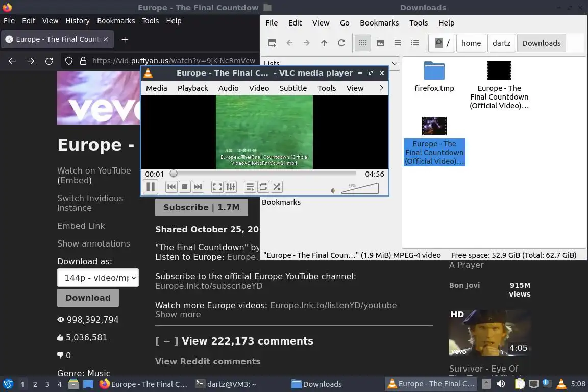Screen dimensions: 588x392
Task: Adjust the VLC volume slider
Action: pyautogui.click(x=360, y=188)
